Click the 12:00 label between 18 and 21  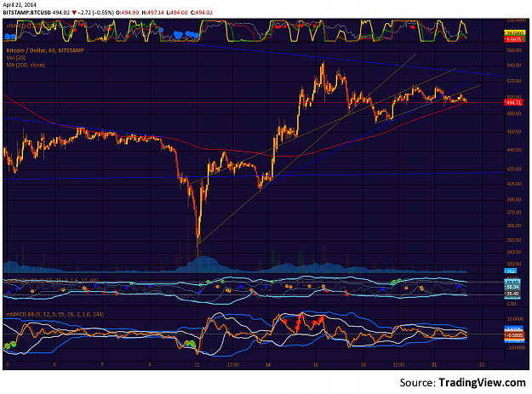[x=398, y=365]
